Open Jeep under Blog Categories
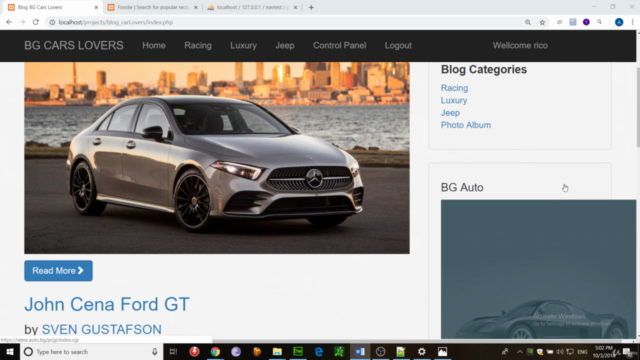640x360 pixels. tap(450, 113)
